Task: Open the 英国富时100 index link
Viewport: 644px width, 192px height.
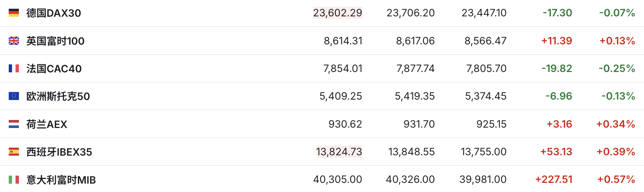Action: pyautogui.click(x=55, y=41)
